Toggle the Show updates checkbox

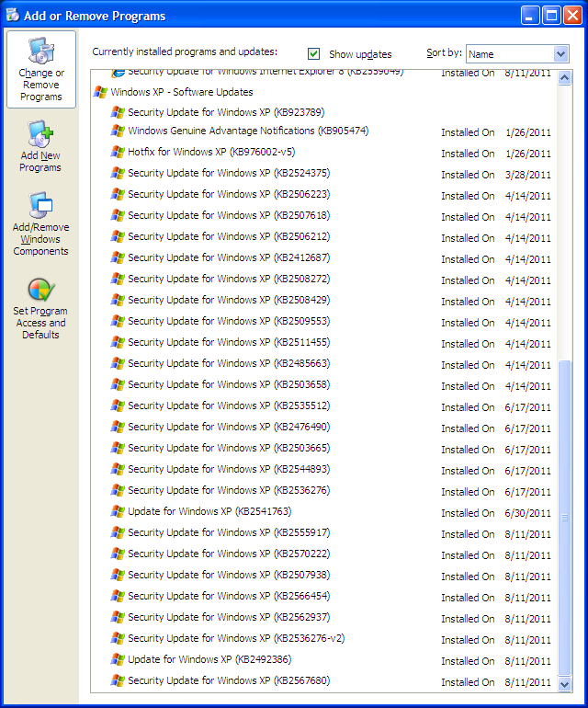[313, 54]
